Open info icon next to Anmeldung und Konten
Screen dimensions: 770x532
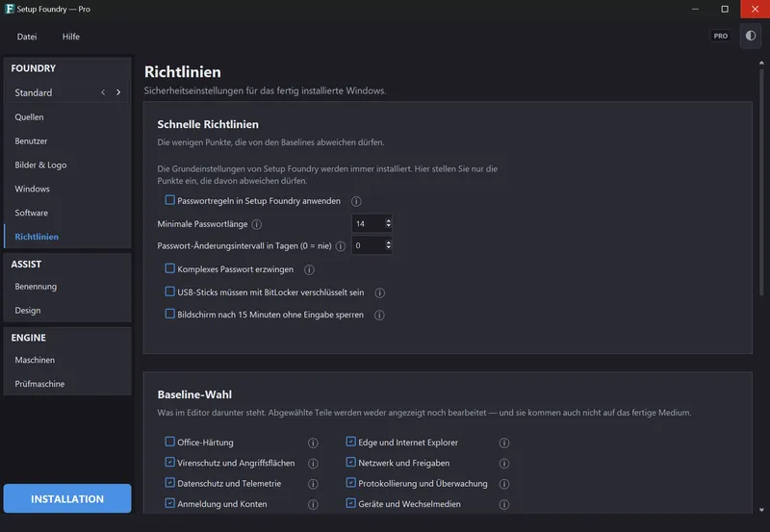[313, 504]
